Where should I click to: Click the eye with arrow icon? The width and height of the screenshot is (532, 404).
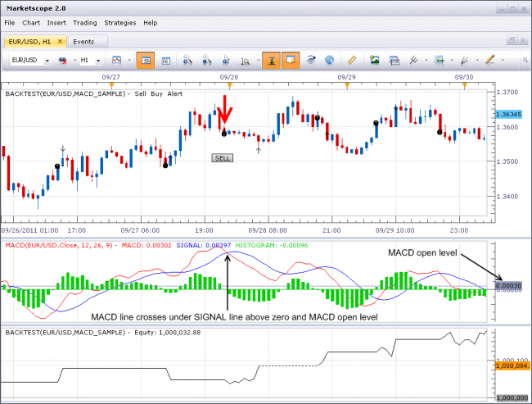[x=311, y=60]
